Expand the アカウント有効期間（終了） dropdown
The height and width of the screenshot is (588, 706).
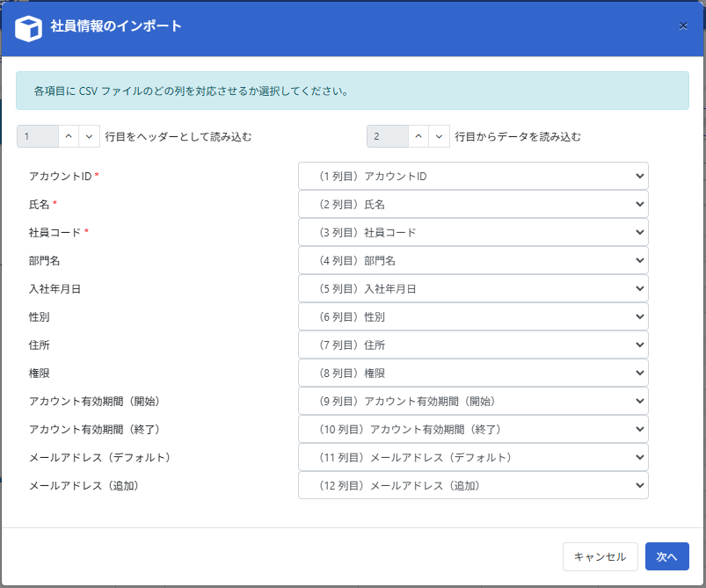[473, 429]
